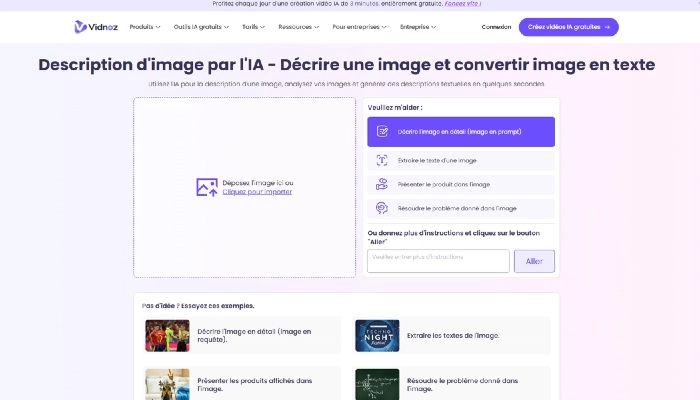700x400 pixels.
Task: Expand the Produits dropdown chevron
Action: (x=158, y=27)
